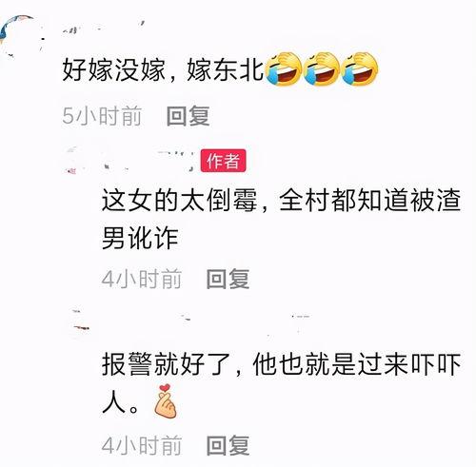This screenshot has height=467, width=476.
Task: Click the 4小时前 timestamp under author reply
Action: [x=142, y=279]
